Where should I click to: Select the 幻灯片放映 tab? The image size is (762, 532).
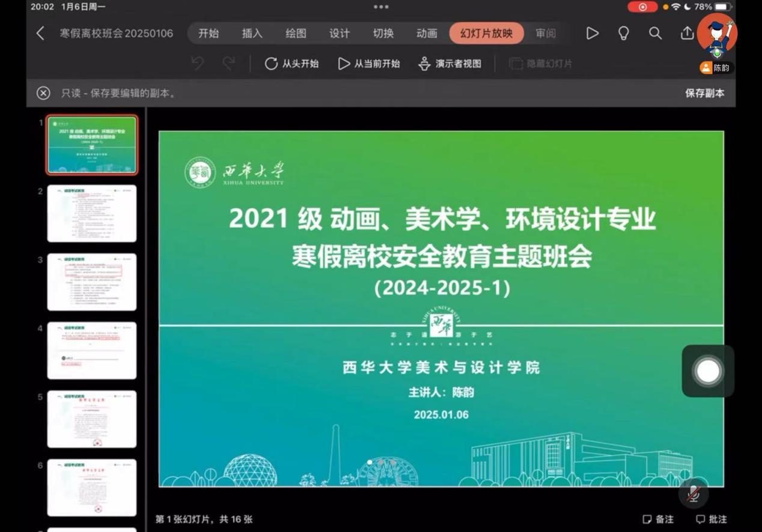[x=487, y=34]
